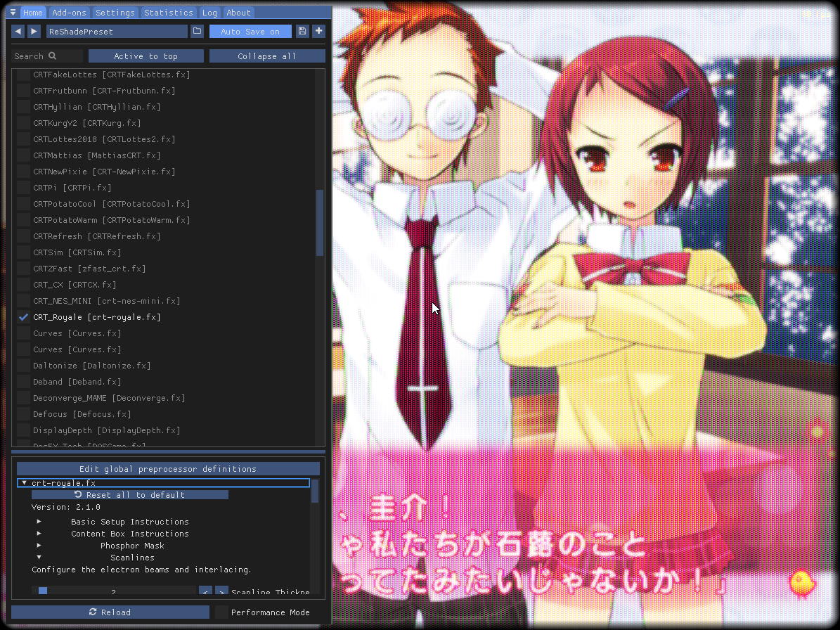Select DisplayDepth [DisplayDepth.fx] row
This screenshot has height=630, width=840.
(106, 430)
